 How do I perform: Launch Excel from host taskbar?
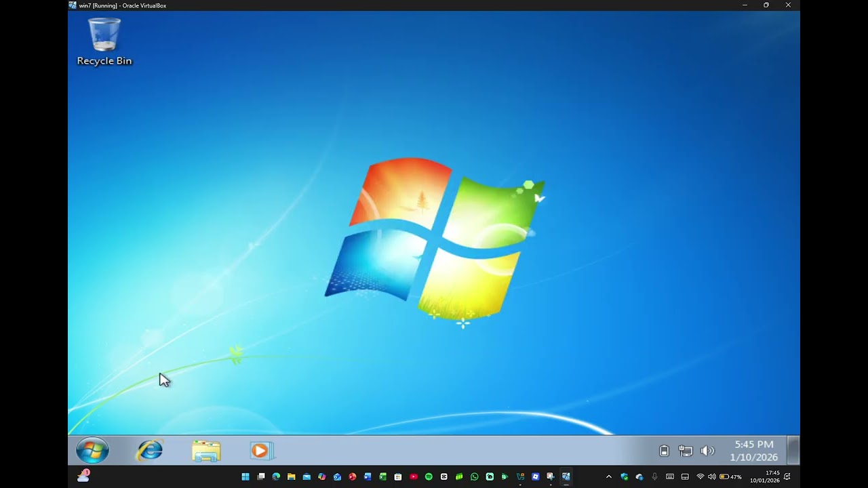click(x=382, y=477)
